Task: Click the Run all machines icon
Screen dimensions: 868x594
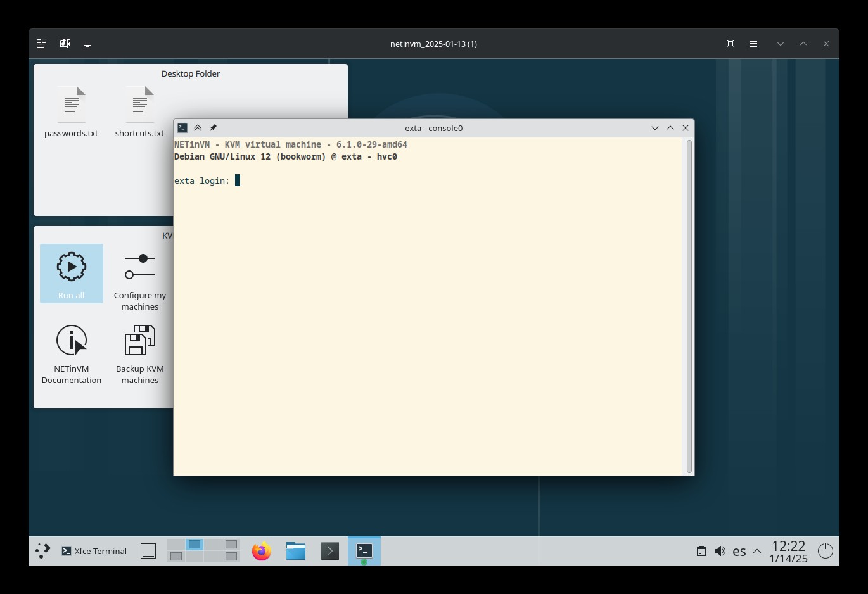Action: tap(72, 273)
